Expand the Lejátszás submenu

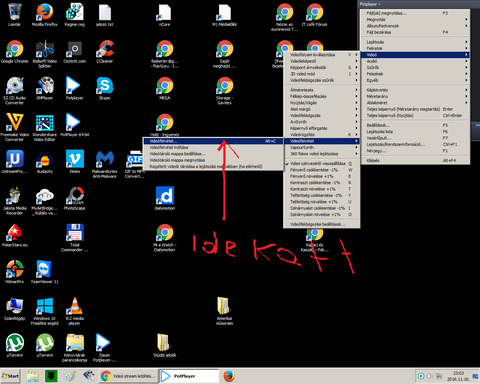[415, 42]
